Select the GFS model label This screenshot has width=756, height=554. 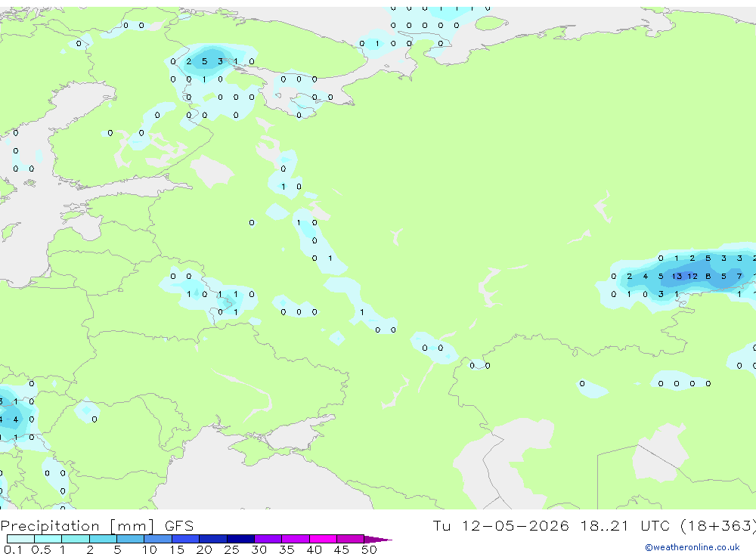tap(179, 525)
